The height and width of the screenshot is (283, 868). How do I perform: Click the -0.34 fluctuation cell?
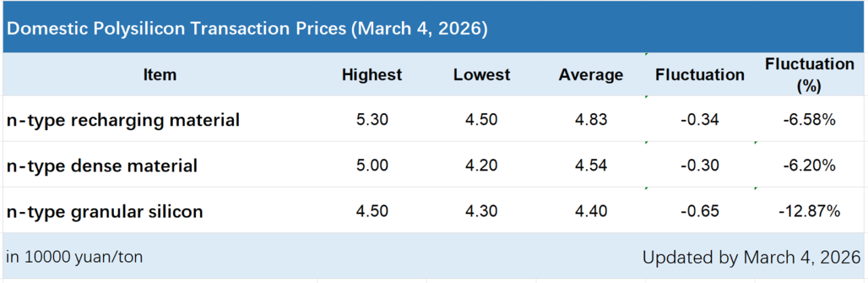pyautogui.click(x=699, y=121)
